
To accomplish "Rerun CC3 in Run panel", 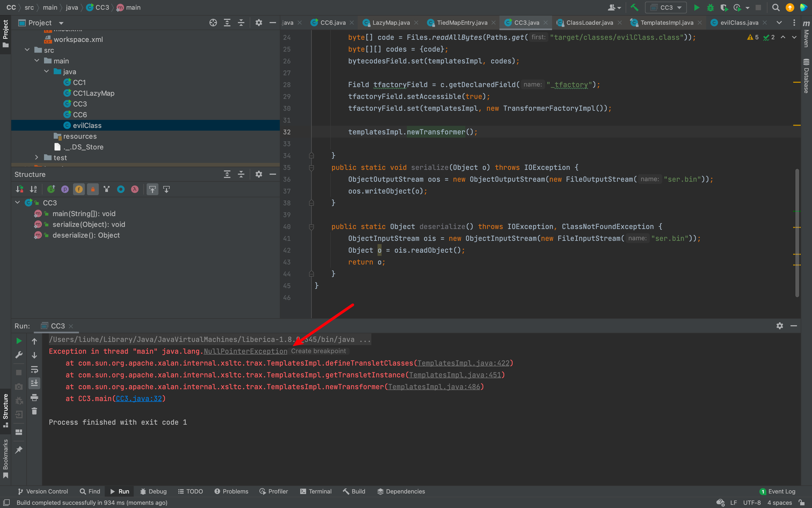I will coord(19,341).
